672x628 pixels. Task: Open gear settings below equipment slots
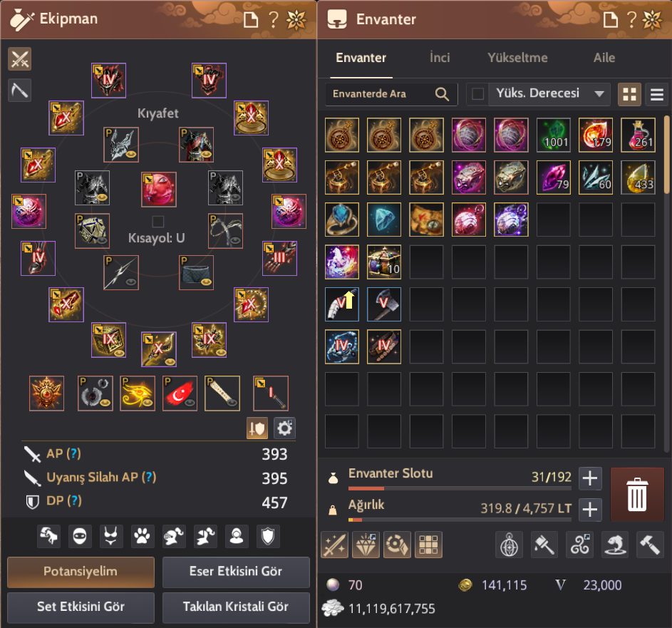tap(284, 428)
